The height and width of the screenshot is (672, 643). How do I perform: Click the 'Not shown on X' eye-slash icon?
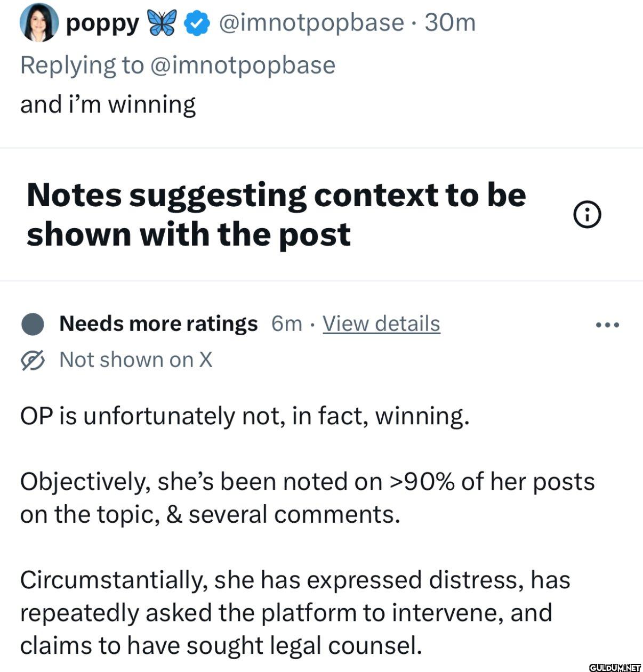click(32, 359)
